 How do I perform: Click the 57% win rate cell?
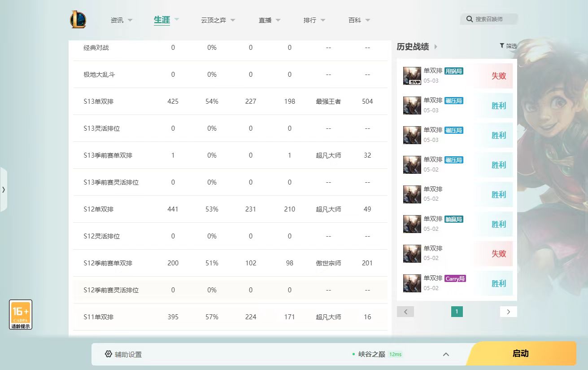pos(212,317)
